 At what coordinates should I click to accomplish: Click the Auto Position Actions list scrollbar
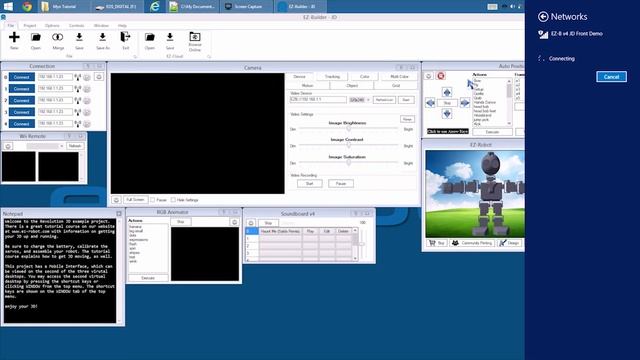pos(509,102)
